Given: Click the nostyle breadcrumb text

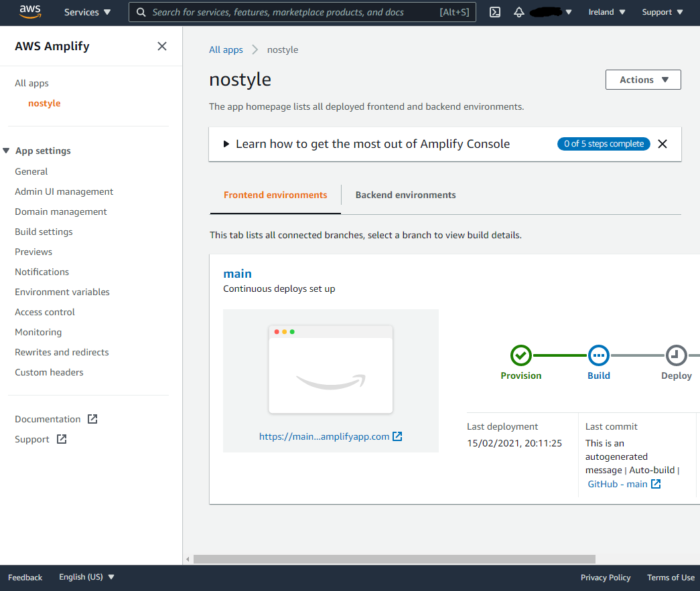Looking at the screenshot, I should 283,50.
